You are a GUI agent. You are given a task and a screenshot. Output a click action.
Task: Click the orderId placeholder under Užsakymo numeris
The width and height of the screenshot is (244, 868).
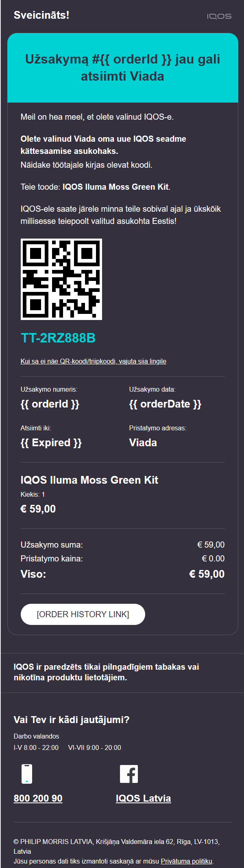click(x=50, y=404)
